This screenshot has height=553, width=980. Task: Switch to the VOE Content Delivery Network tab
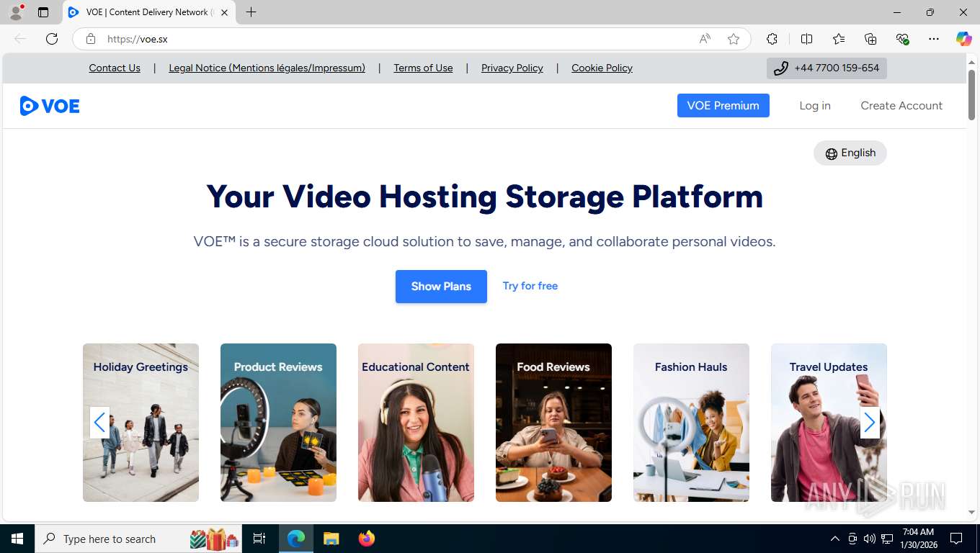point(149,12)
